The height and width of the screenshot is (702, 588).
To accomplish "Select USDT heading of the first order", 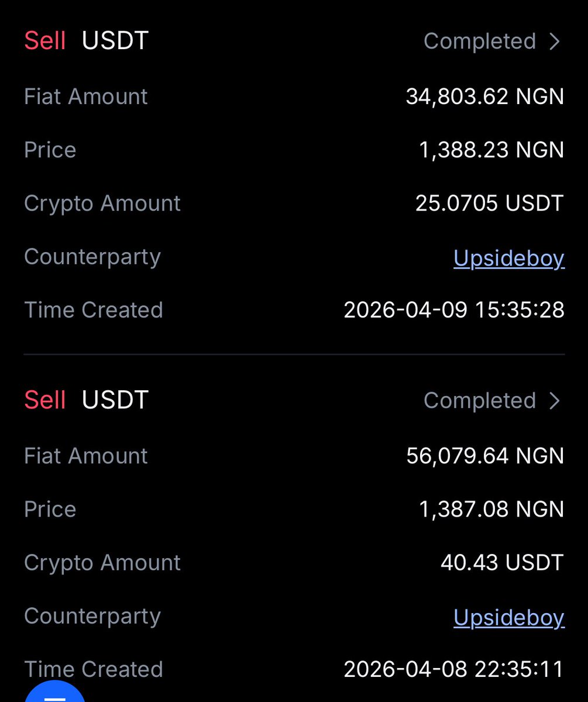I will 115,42.
